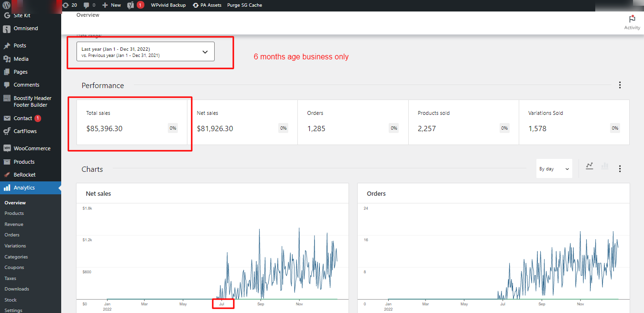
Task: Open comments bubble in admin bar
Action: (89, 5)
